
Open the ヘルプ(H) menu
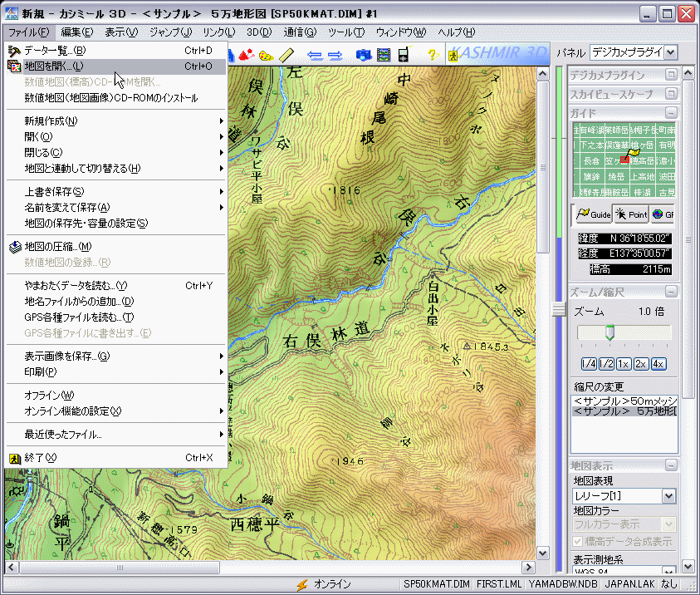click(x=456, y=32)
